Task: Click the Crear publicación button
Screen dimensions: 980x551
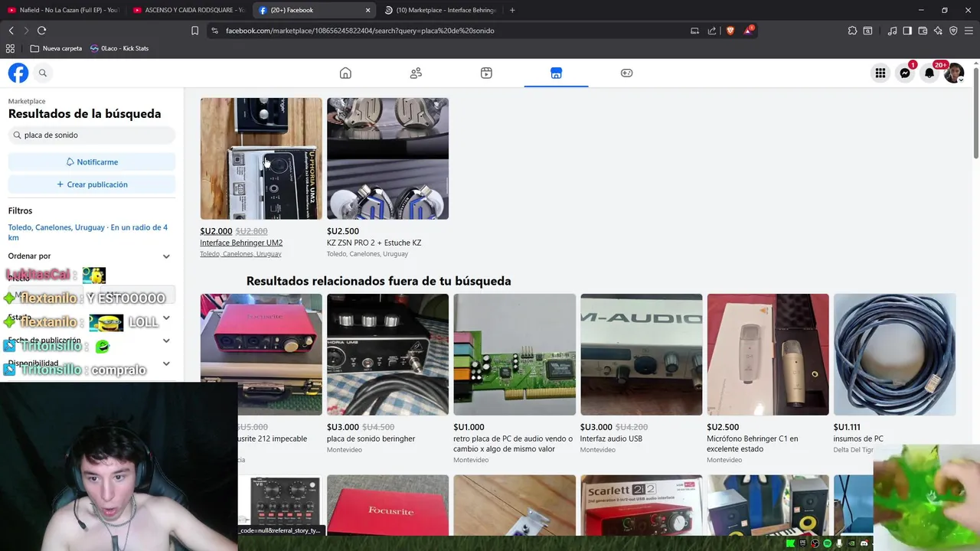Action: click(92, 184)
